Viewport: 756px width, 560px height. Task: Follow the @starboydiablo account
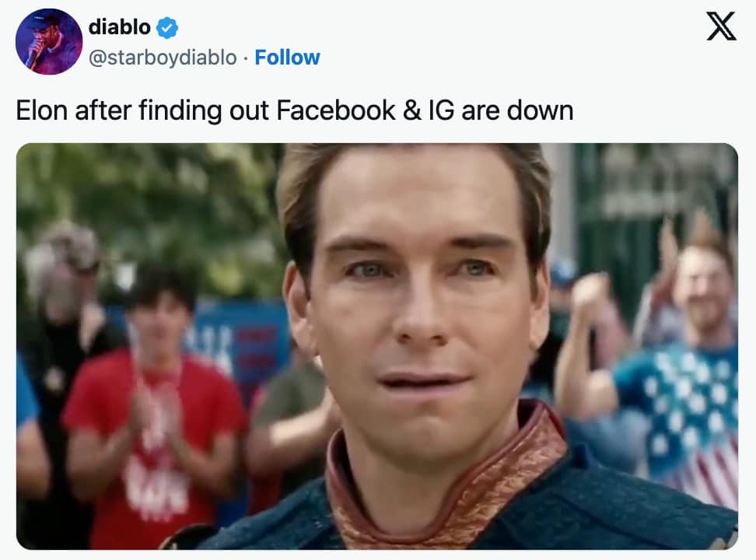coord(287,58)
